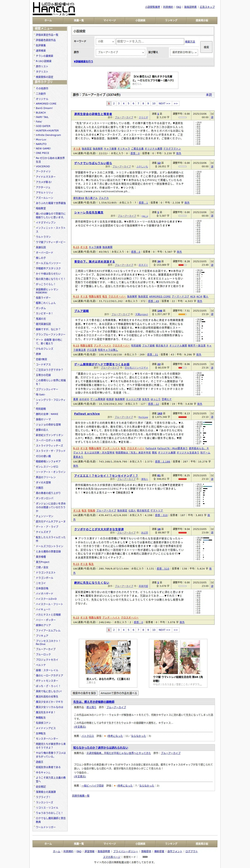Click [!] report icon for シャーレ先任先生概念
250x868 pixels.
point(212,212)
